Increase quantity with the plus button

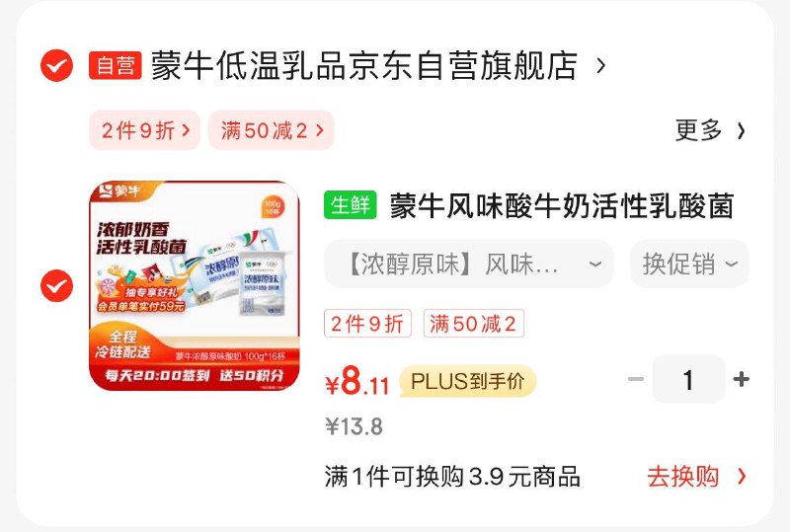coord(741,379)
